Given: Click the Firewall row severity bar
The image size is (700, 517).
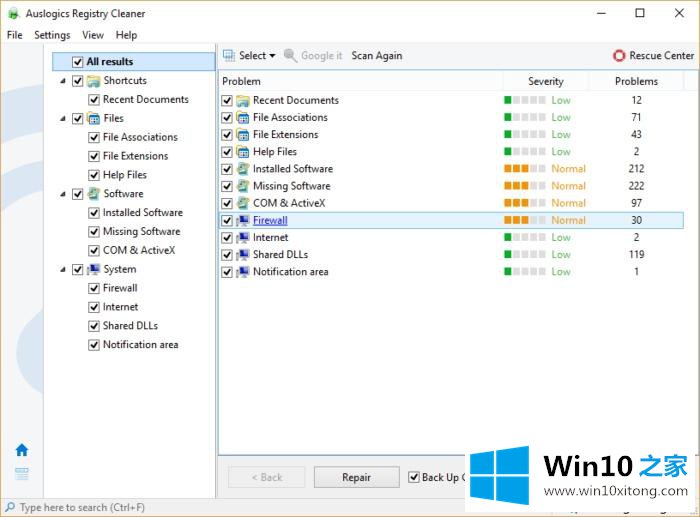Looking at the screenshot, I should click(x=525, y=220).
